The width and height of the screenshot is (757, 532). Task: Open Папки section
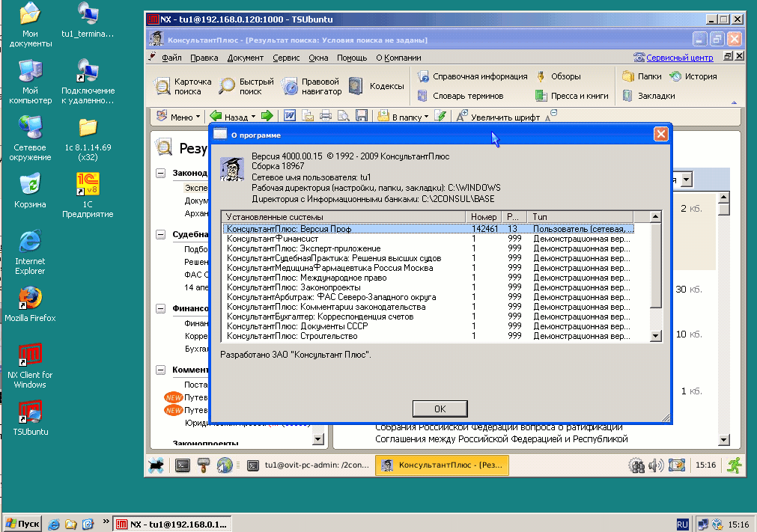(642, 76)
